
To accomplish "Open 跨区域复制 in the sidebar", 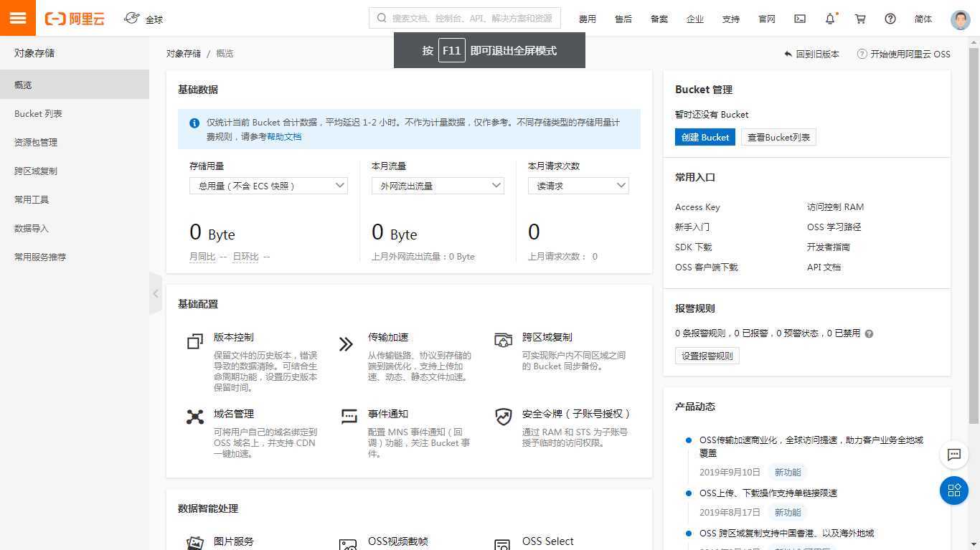I will click(x=75, y=171).
